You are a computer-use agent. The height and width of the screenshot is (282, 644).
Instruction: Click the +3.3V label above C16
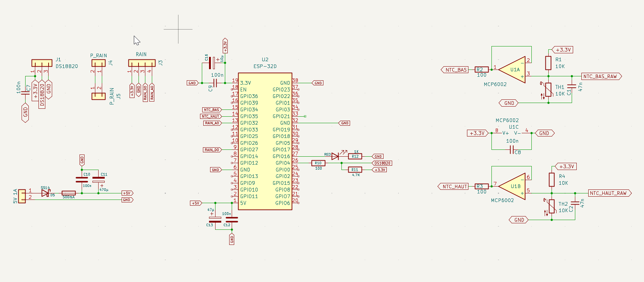(225, 45)
